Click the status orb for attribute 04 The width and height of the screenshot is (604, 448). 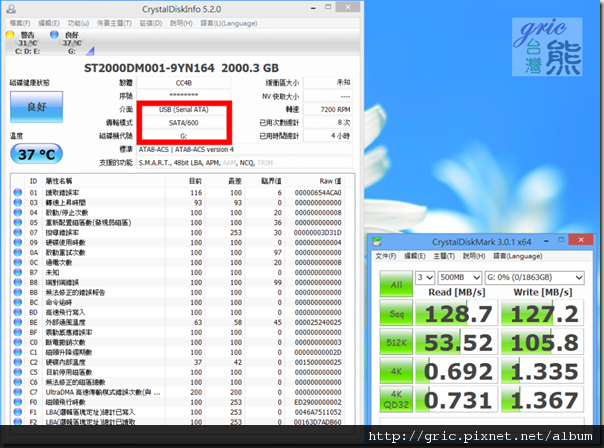click(x=18, y=212)
